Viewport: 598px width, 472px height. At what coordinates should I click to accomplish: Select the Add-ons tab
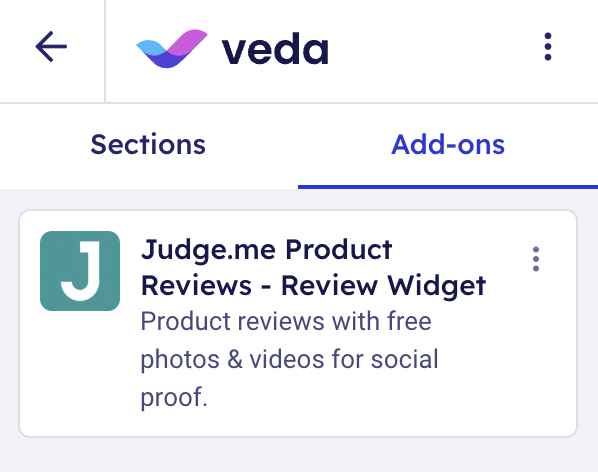448,144
